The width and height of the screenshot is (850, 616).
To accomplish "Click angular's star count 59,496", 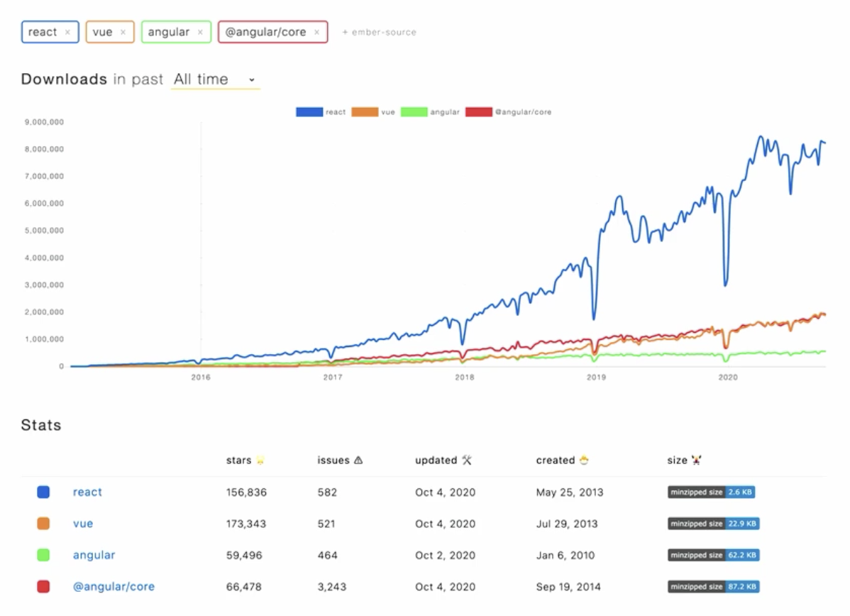I will [244, 555].
